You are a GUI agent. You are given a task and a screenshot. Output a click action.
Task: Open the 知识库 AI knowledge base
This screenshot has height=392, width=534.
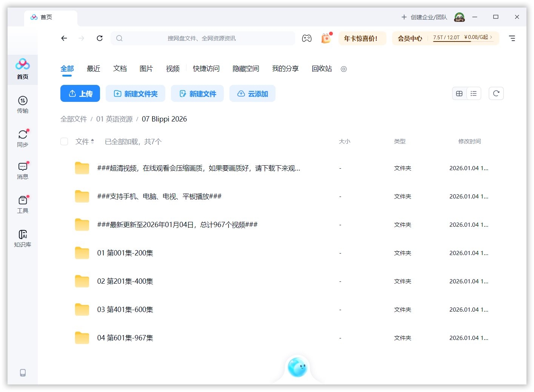click(23, 238)
